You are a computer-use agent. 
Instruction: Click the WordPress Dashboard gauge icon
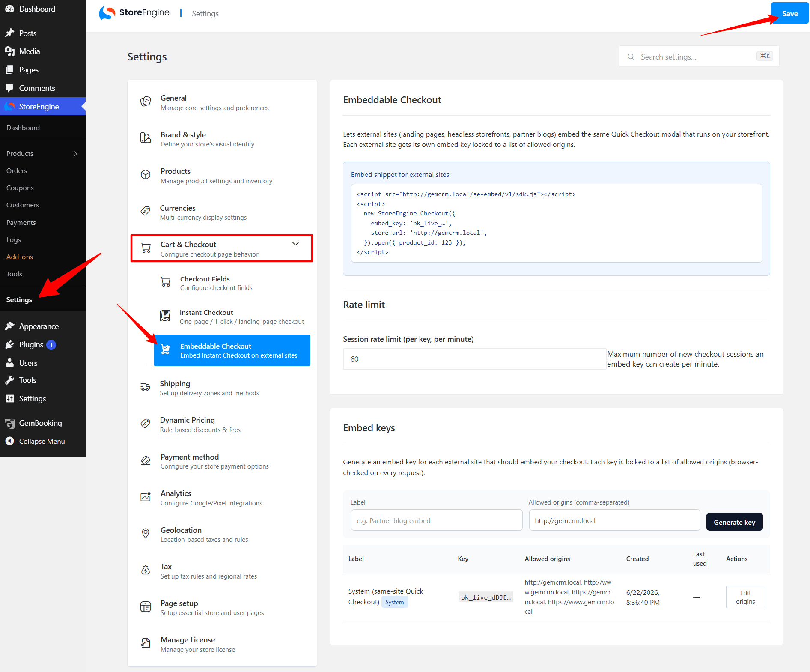9,9
